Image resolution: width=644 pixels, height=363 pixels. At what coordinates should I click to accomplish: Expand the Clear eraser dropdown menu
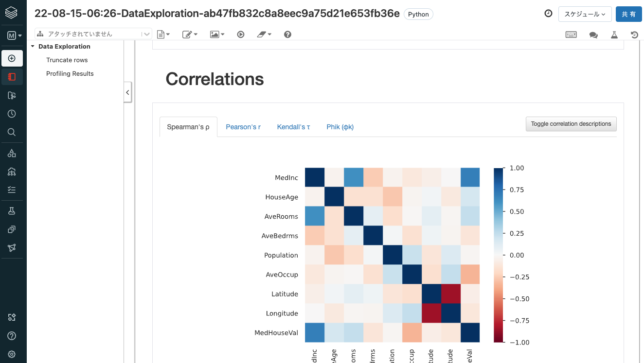click(264, 35)
